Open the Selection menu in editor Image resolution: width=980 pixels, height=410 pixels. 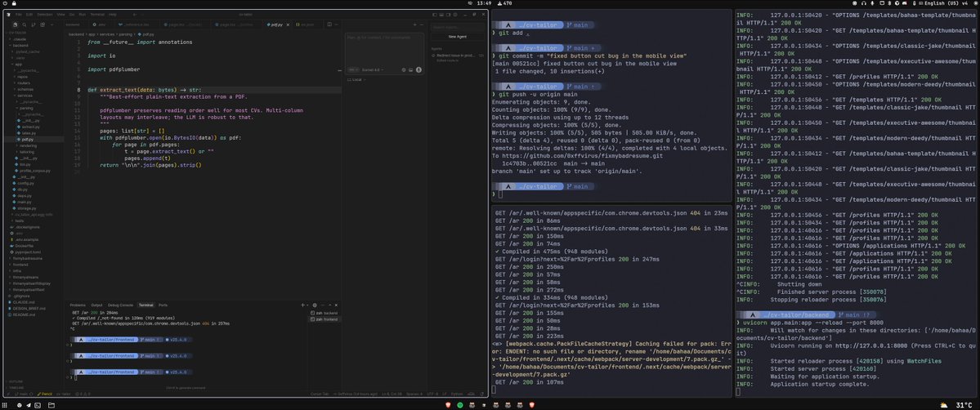pos(45,15)
